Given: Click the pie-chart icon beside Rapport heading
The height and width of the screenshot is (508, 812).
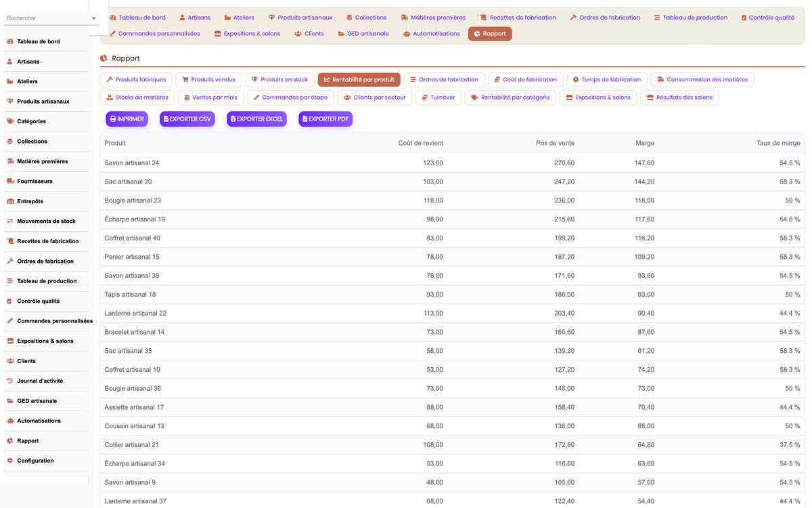Looking at the screenshot, I should (x=104, y=59).
